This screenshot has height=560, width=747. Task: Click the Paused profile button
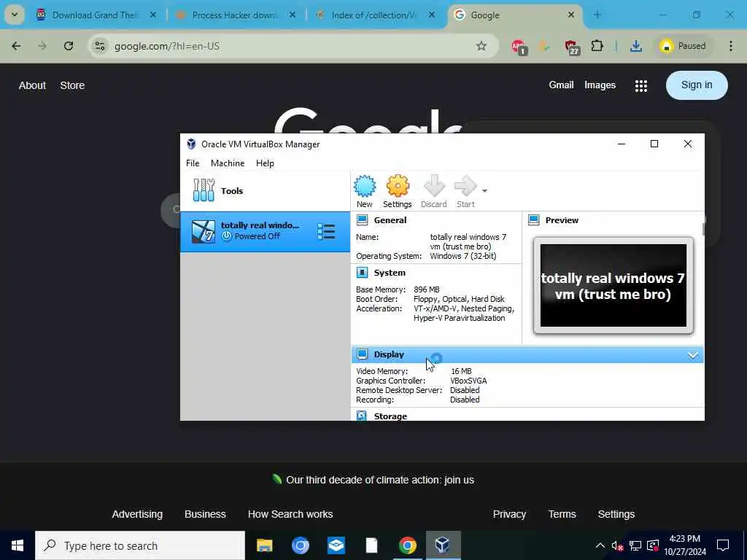(x=683, y=46)
